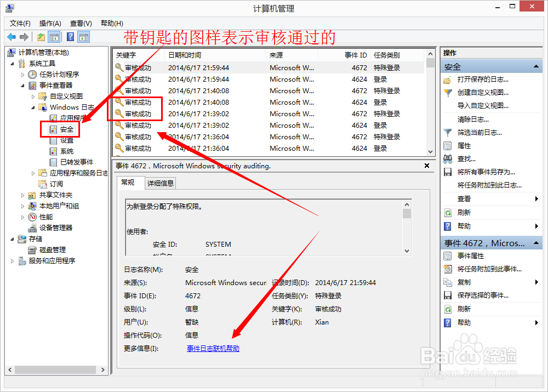This screenshot has height=392, width=548.
Task: Switch to the 详细信息 tab
Action: [x=161, y=183]
